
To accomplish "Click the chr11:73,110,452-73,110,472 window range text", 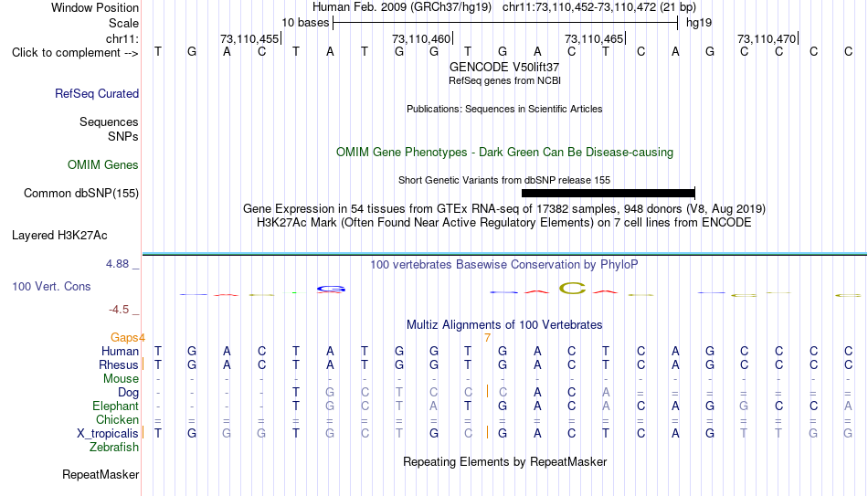I will (x=579, y=7).
